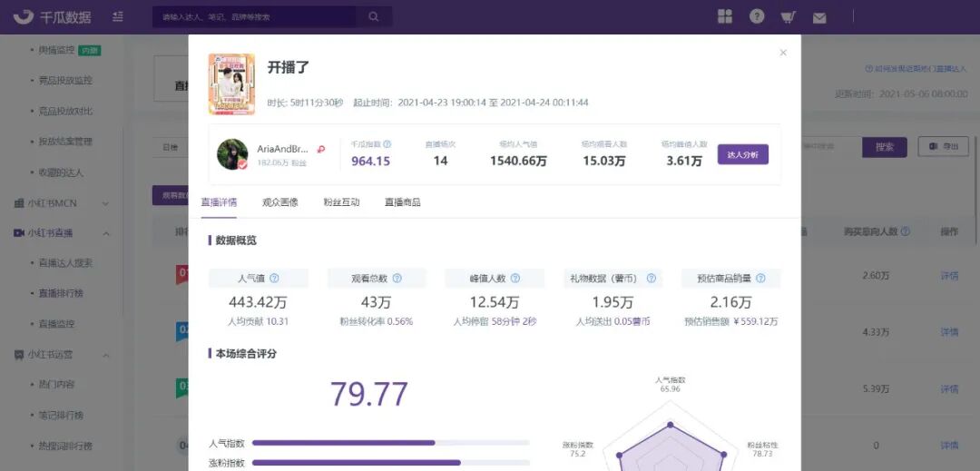
Task: Click the 人气指数 progress bar
Action: coord(390,443)
